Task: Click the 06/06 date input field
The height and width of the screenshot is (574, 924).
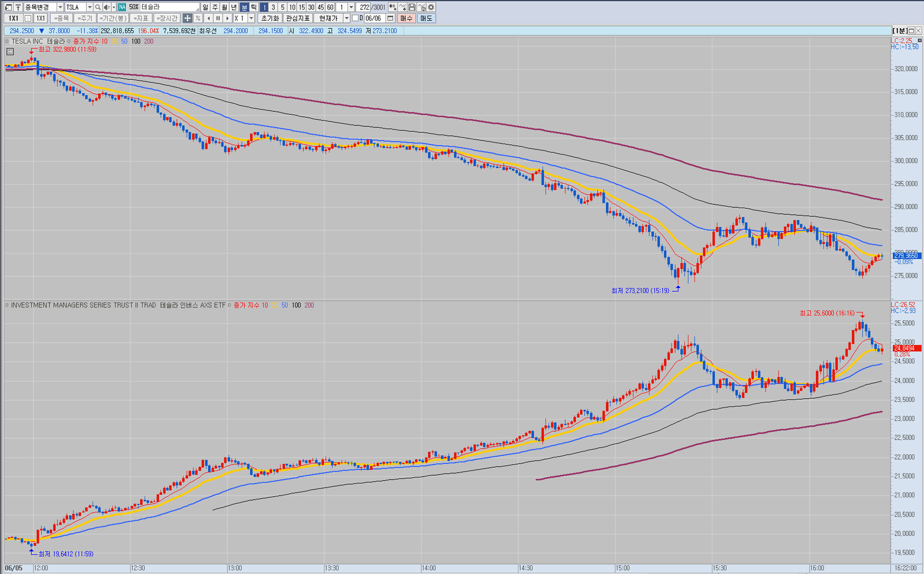Action: [373, 18]
